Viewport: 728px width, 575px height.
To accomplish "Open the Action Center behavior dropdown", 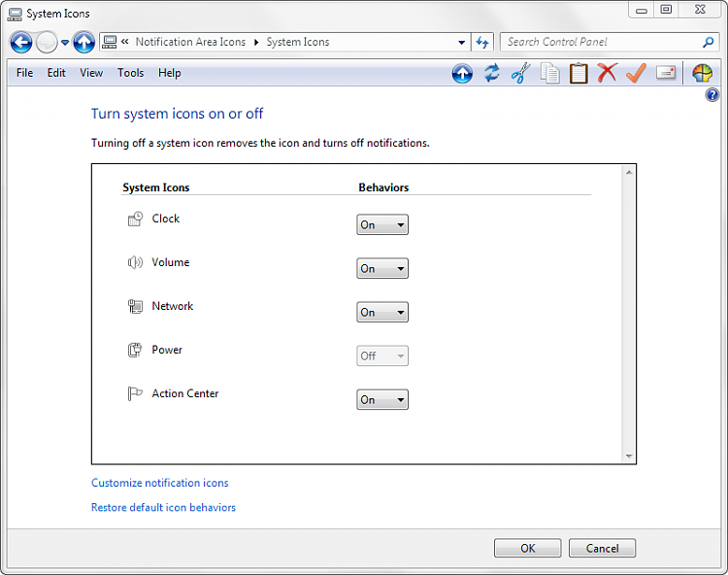I will click(382, 399).
